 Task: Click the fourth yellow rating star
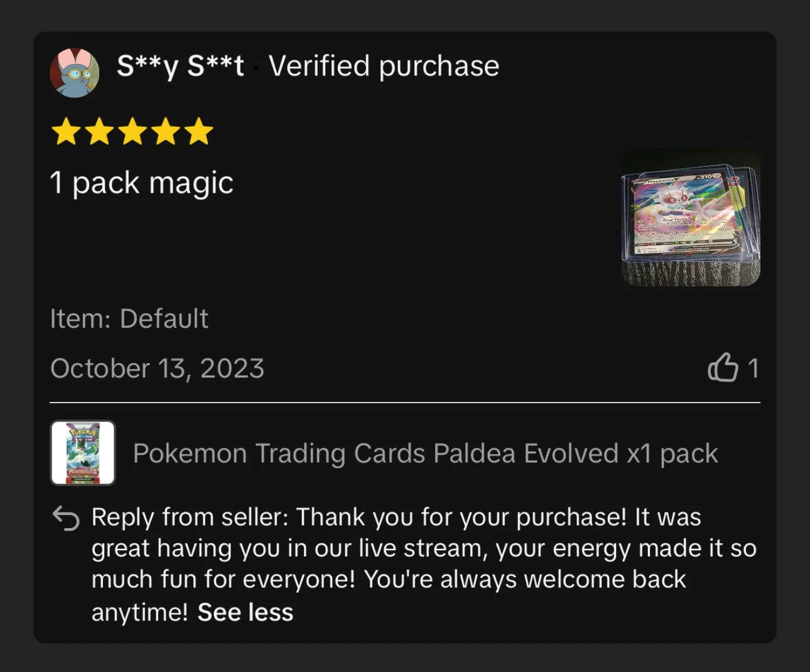[166, 131]
